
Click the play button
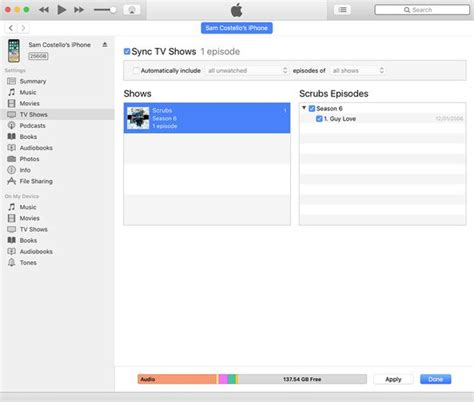tap(61, 10)
